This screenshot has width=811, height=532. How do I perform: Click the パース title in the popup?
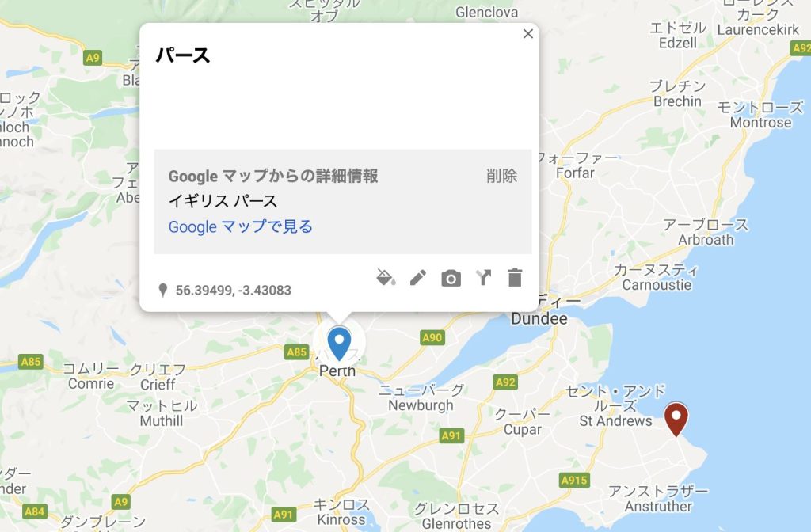coord(183,55)
